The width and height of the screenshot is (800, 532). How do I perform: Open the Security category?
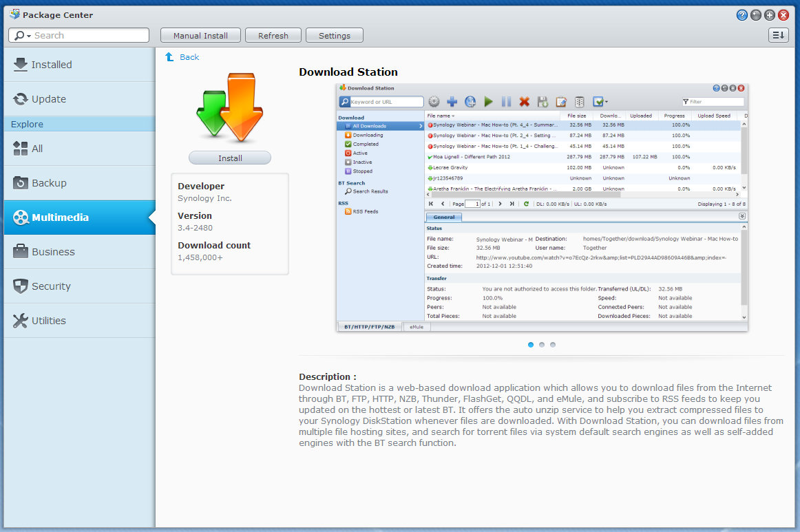79,286
